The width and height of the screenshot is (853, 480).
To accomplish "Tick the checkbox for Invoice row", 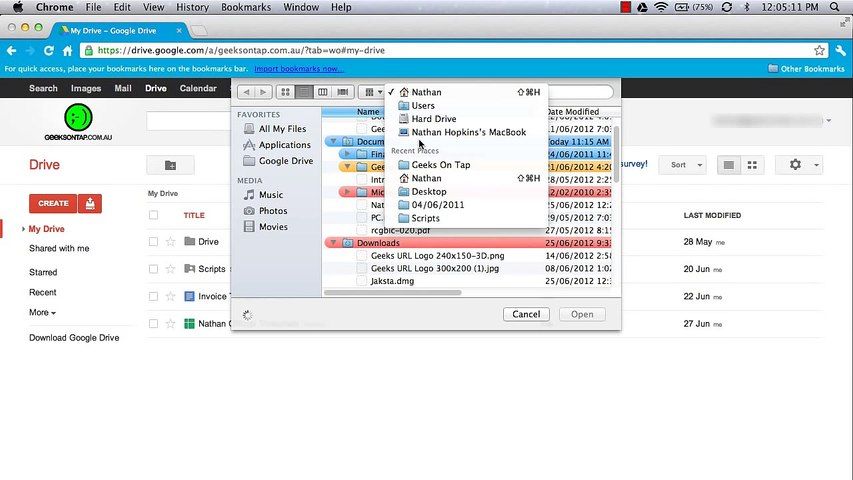I will point(153,297).
